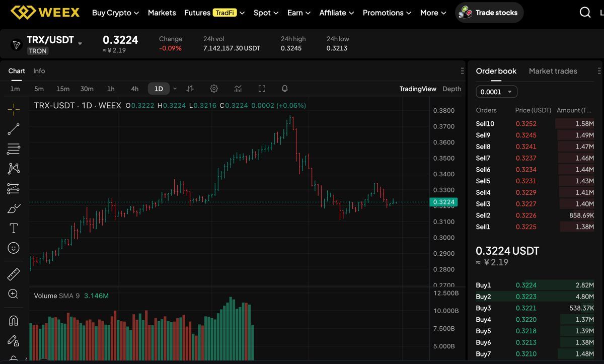Image resolution: width=604 pixels, height=364 pixels.
Task: Select the 30m timeframe
Action: tap(87, 89)
